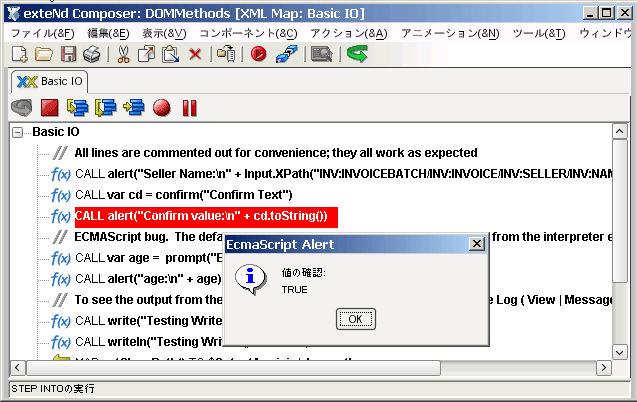Click the message log viewer icon
Screen dimensions: 637x402
coord(322,54)
